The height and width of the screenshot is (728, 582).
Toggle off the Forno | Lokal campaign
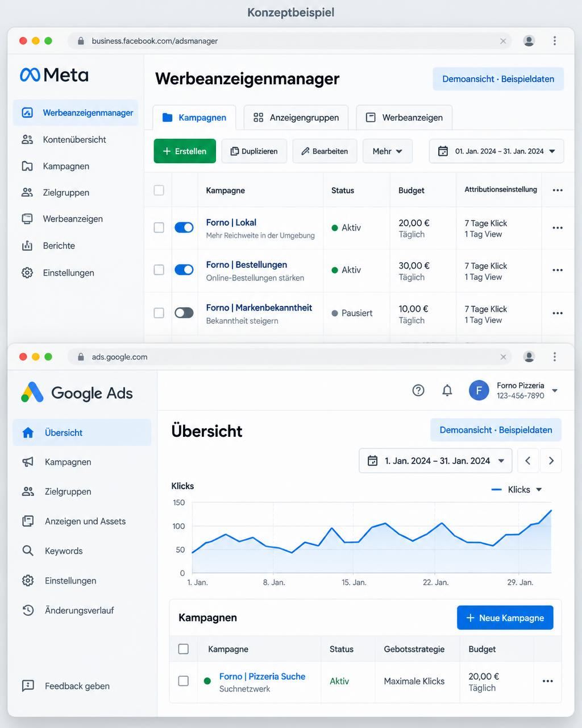[184, 227]
